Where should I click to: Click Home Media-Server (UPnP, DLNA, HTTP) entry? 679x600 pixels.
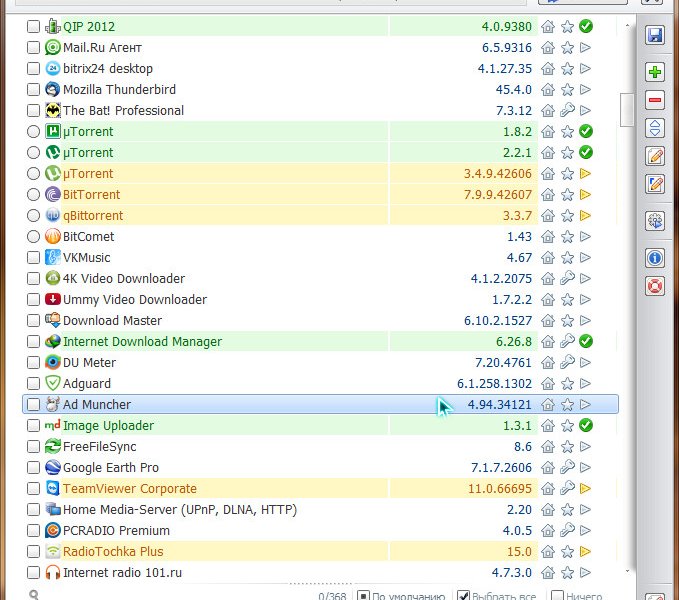tap(180, 510)
